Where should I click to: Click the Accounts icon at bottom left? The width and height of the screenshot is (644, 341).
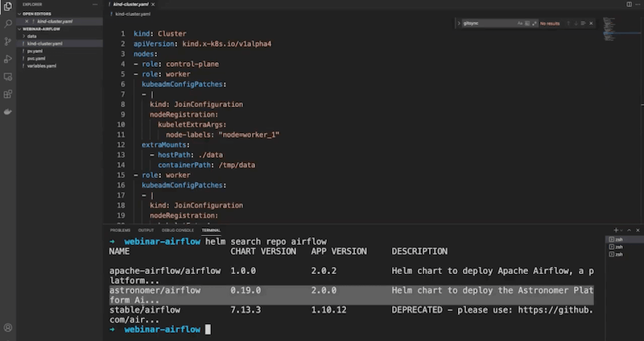[x=8, y=327]
